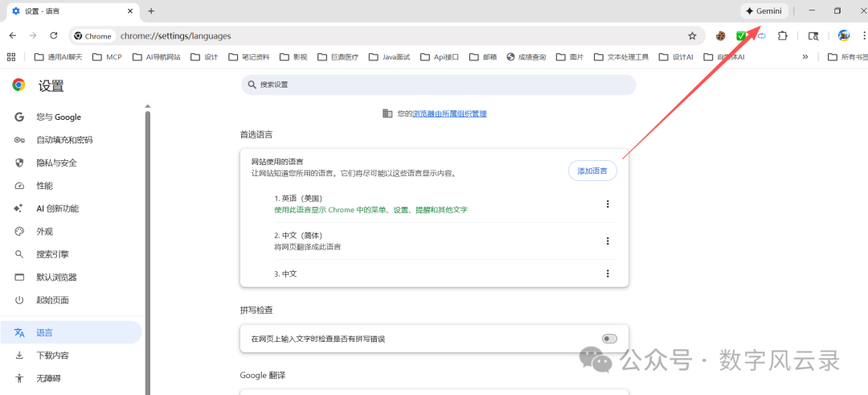Open the 所有书签 folder
The width and height of the screenshot is (868, 395).
pos(848,56)
